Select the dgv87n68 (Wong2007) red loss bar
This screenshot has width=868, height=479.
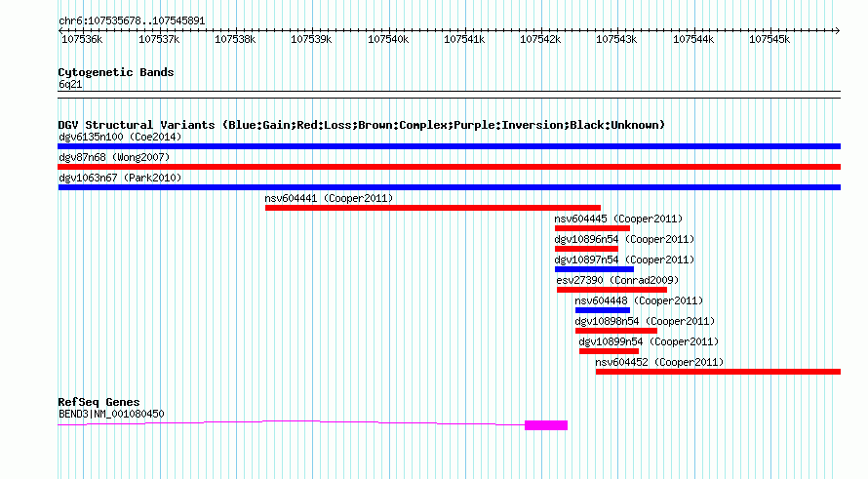[449, 167]
